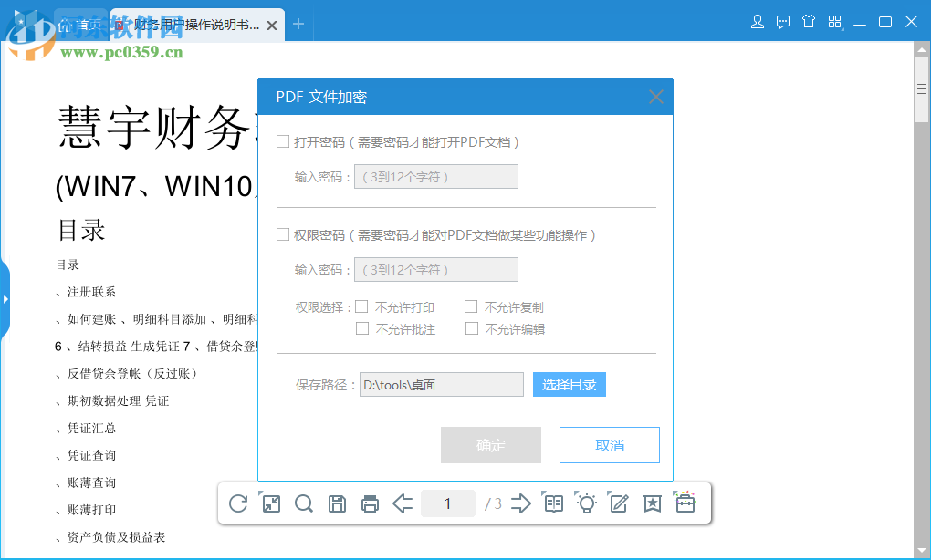This screenshot has height=560, width=931.
Task: Select the 财务用户操作说明书 tab
Action: 187,25
